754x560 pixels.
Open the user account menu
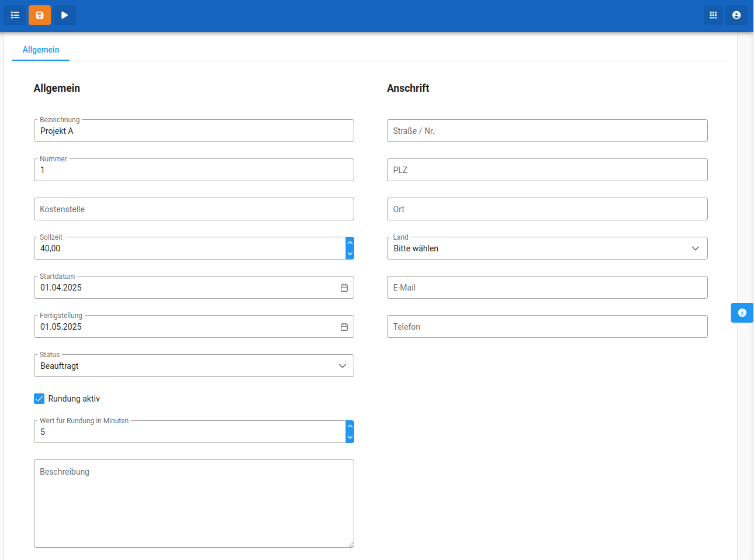(736, 15)
